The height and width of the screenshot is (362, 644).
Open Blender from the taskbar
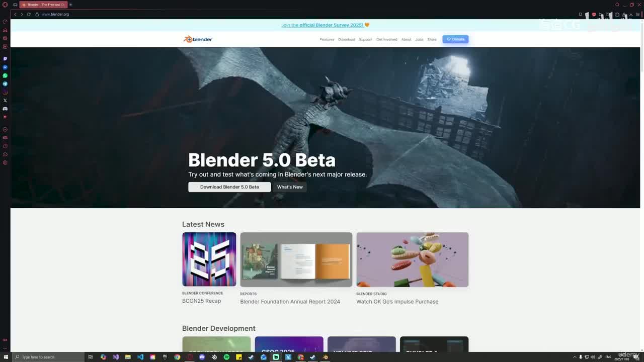coord(325,357)
